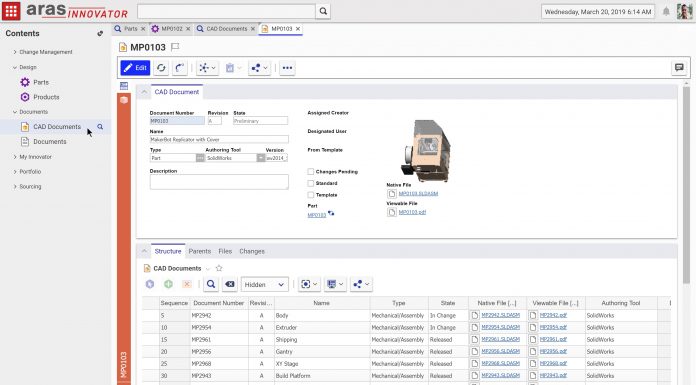The width and height of the screenshot is (696, 385).
Task: Open the Authoring Tool dropdown arrow
Action: pyautogui.click(x=261, y=158)
